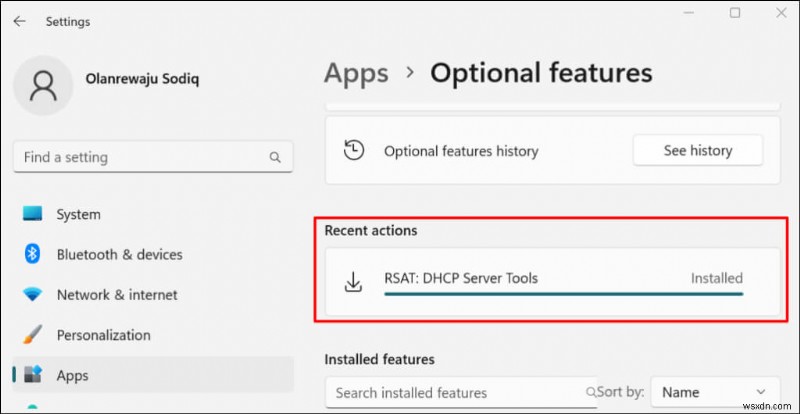Go back to Apps via breadcrumb

click(356, 72)
